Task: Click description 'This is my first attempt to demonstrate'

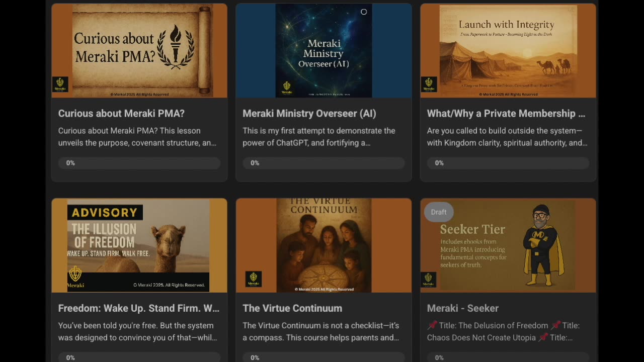Action: click(x=319, y=137)
